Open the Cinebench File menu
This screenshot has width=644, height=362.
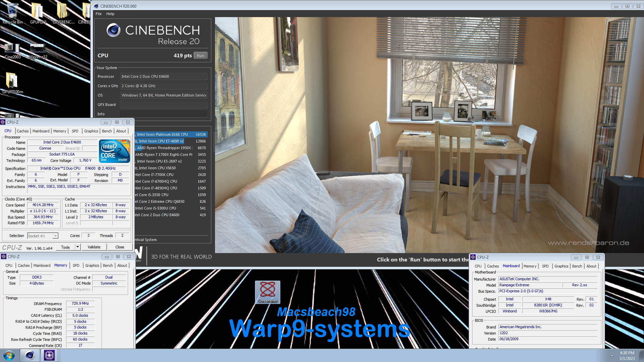(x=98, y=14)
